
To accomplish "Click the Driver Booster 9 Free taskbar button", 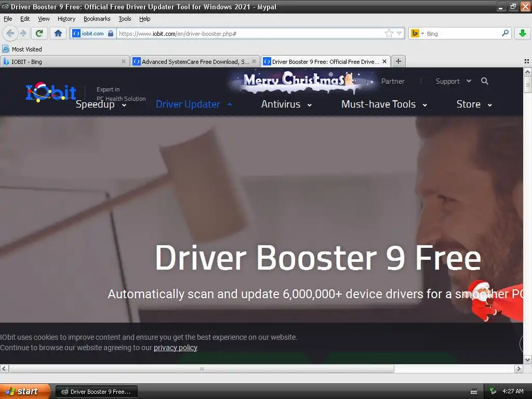I will pos(96,392).
